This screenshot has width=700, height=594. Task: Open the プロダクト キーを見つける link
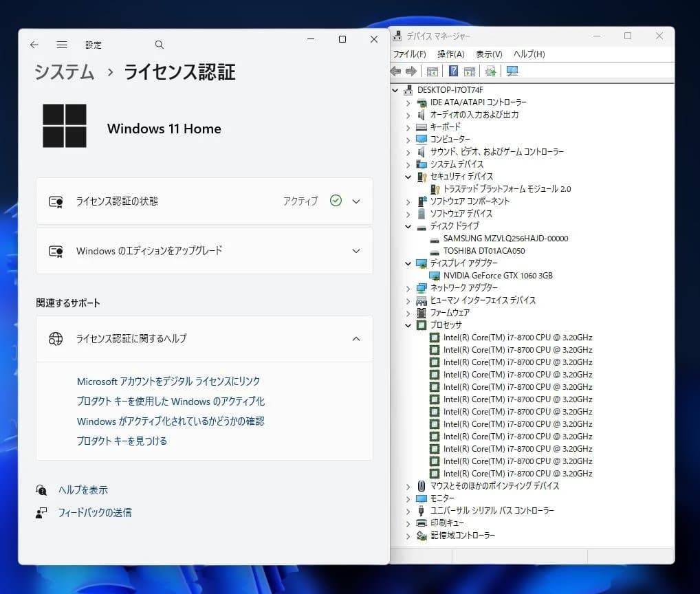(x=121, y=441)
